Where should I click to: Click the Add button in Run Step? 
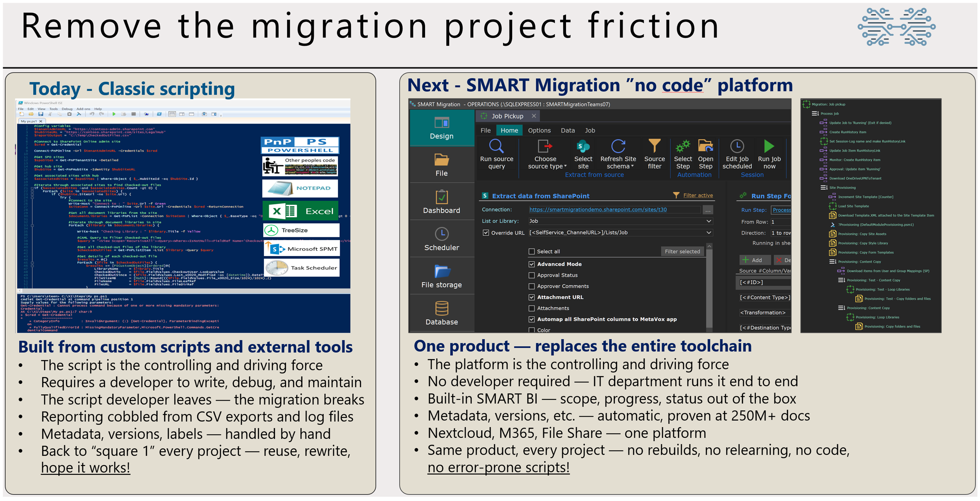pyautogui.click(x=755, y=260)
